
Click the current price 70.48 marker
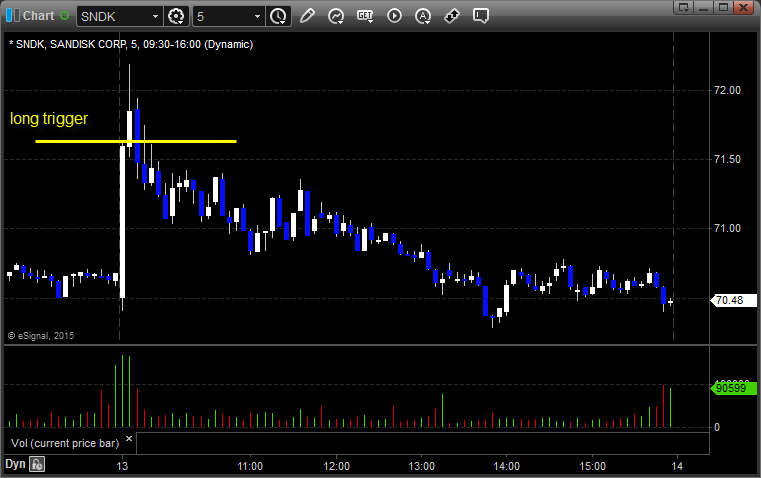click(x=733, y=300)
